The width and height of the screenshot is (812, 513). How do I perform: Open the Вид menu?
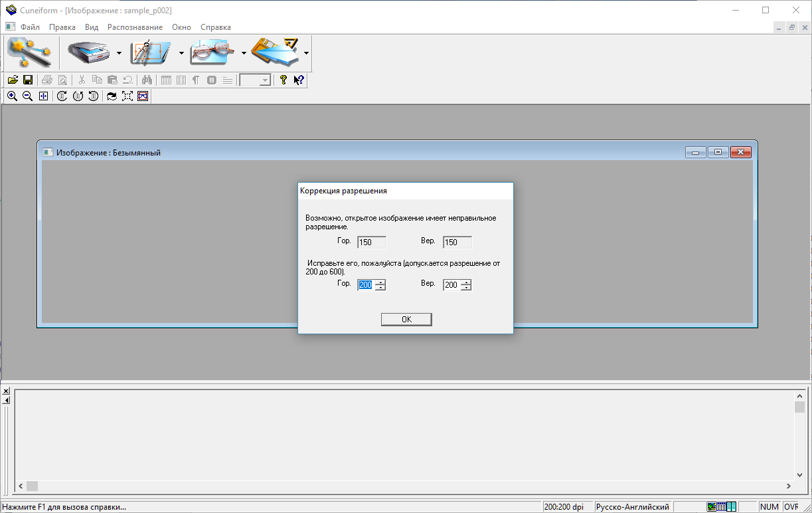[x=92, y=27]
